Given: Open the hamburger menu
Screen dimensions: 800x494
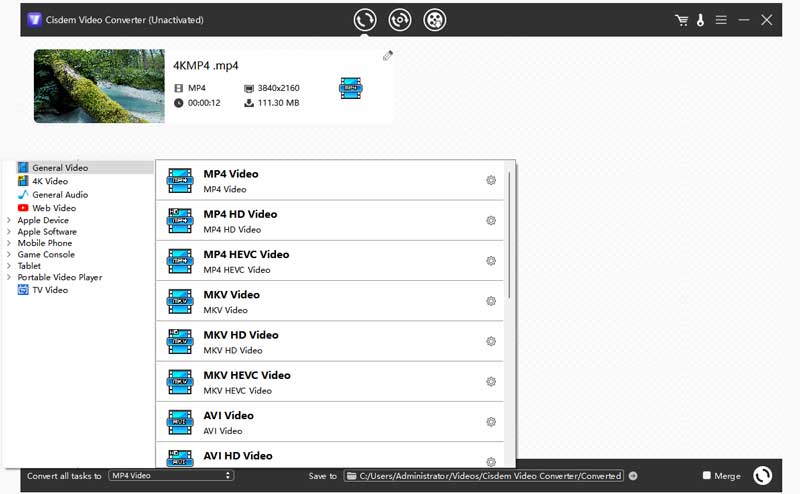Looking at the screenshot, I should click(x=721, y=20).
